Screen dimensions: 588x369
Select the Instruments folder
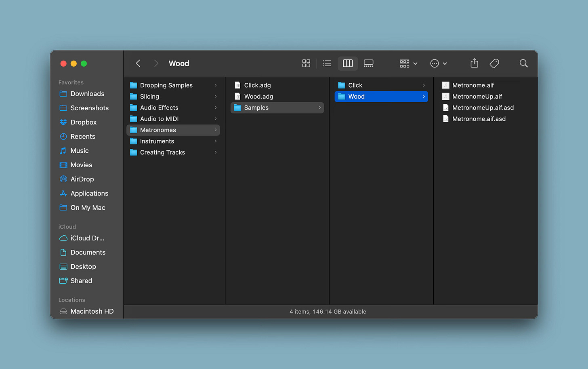(173, 141)
